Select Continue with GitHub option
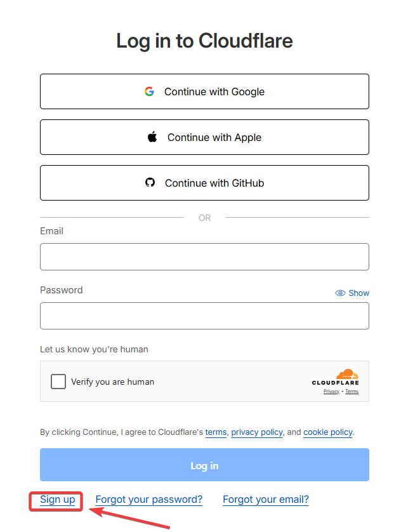394x532 pixels. 204,183
